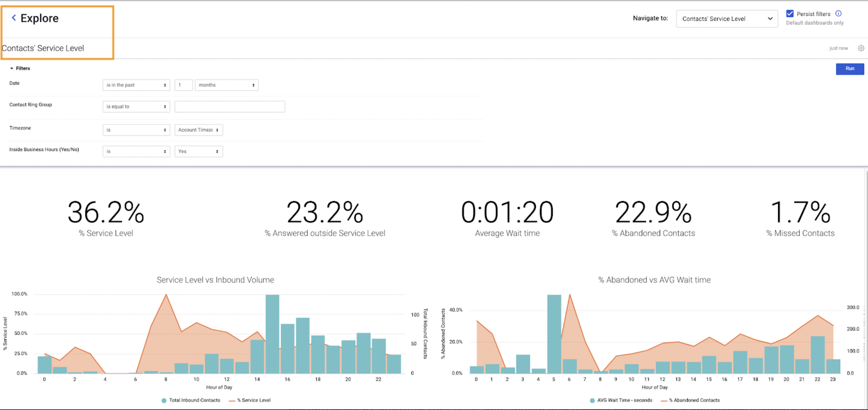Click the % Abandoned Contacts legend marker
The image size is (868, 410).
point(664,400)
